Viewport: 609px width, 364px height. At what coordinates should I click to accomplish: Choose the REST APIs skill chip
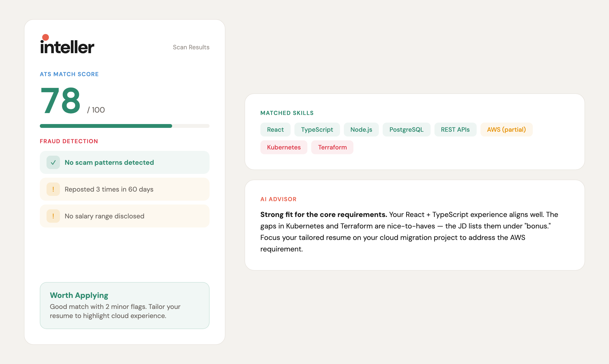pyautogui.click(x=455, y=130)
